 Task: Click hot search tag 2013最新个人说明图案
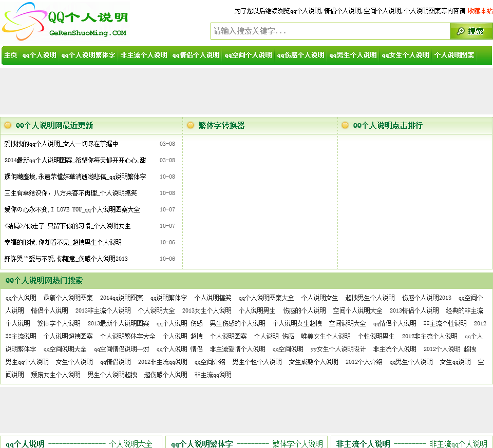tap(119, 324)
